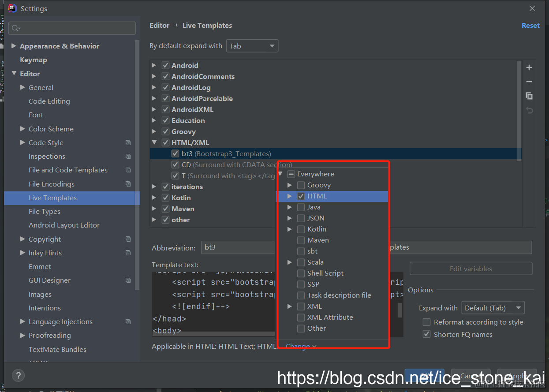Click the project-level icon beside File Encodings
The image size is (549, 392).
pos(128,184)
